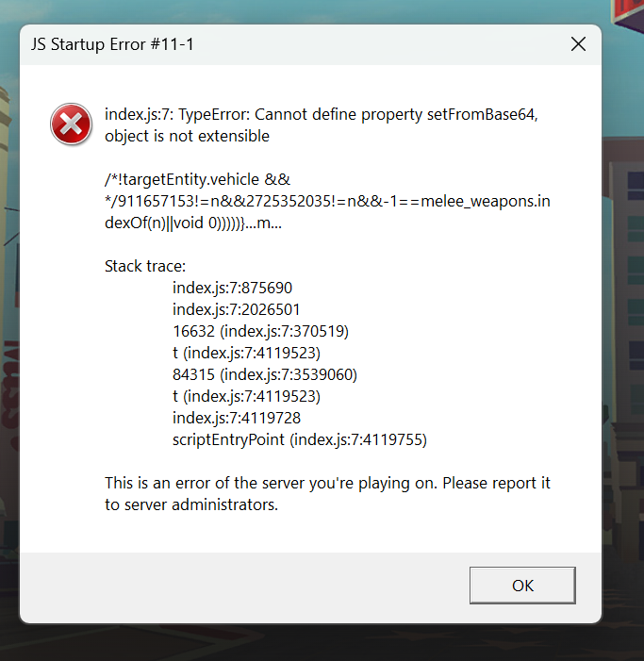
Task: Click the 't' stack entry directly below 84315
Action: tap(246, 396)
